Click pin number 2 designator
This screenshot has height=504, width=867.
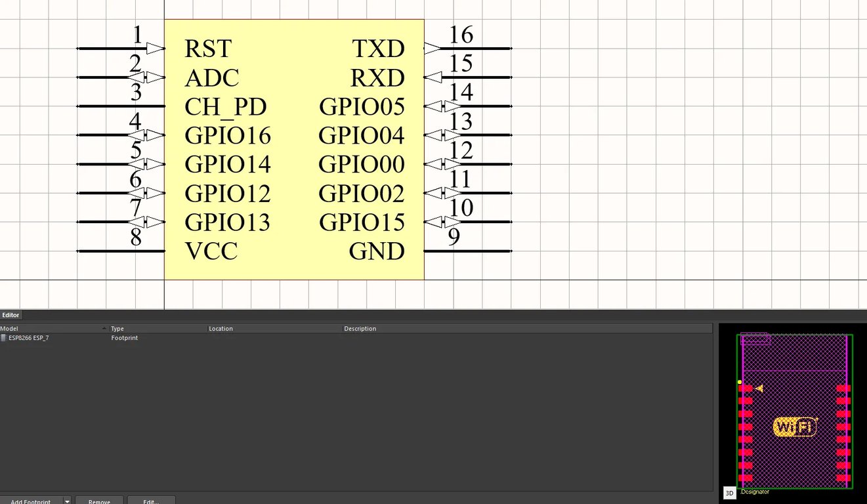(x=135, y=64)
